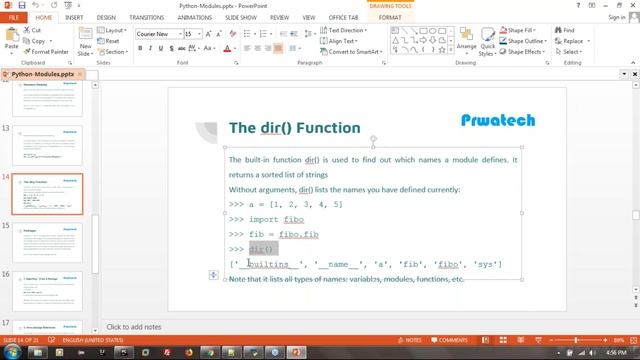Toggle Underline formatting
Image resolution: width=640 pixels, height=360 pixels.
[x=161, y=49]
